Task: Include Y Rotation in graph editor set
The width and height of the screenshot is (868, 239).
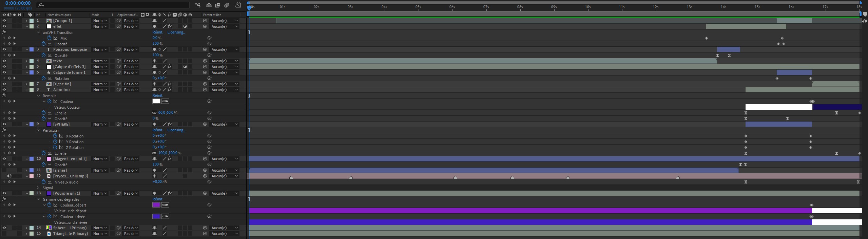Action: point(61,142)
